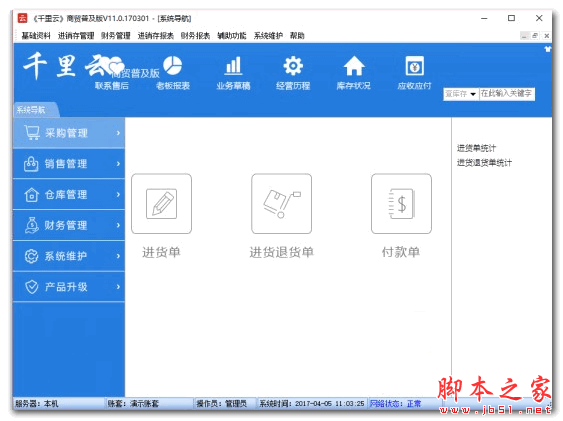This screenshot has height=421, width=563.
Task: Click 服务器: 本机 in status bar
Action: 37,403
